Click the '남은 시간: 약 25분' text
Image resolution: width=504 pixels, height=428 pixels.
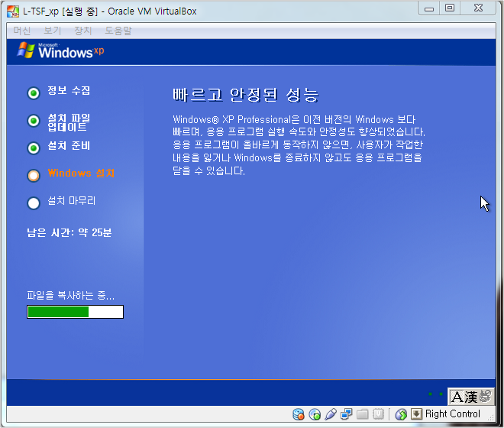click(69, 232)
